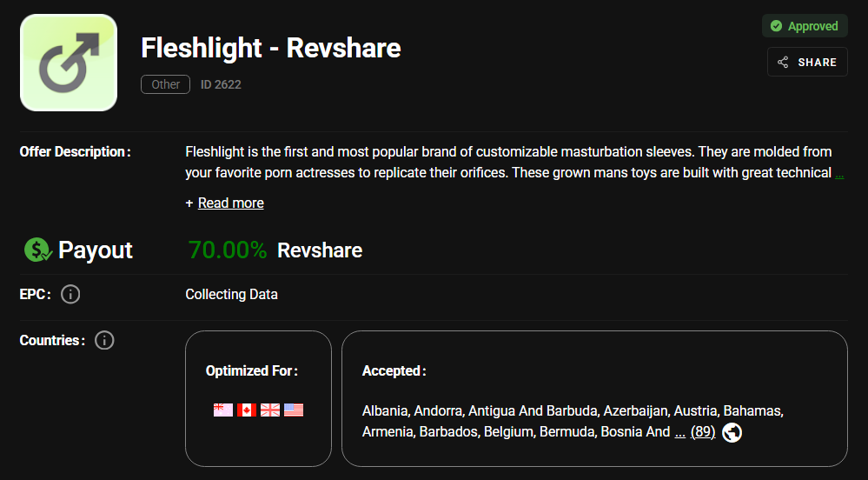
Task: Click the Australia flag icon
Action: 223,410
